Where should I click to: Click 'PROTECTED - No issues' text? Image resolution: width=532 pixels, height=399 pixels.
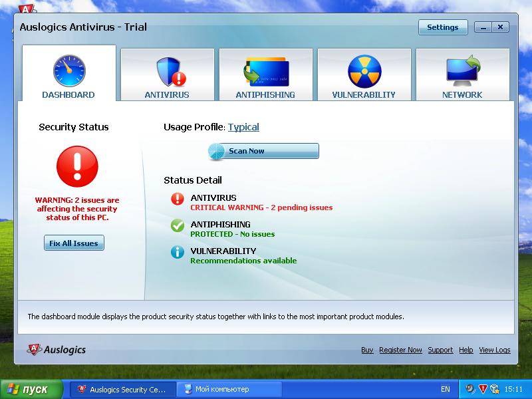(232, 234)
